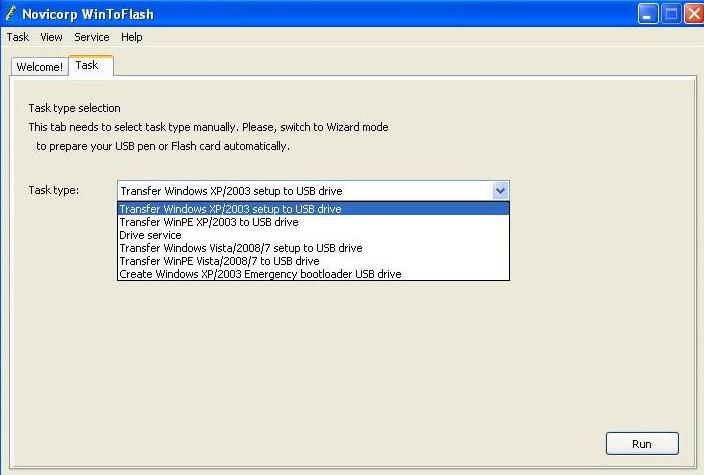
Task: Select the Task tab
Action: pos(91,66)
